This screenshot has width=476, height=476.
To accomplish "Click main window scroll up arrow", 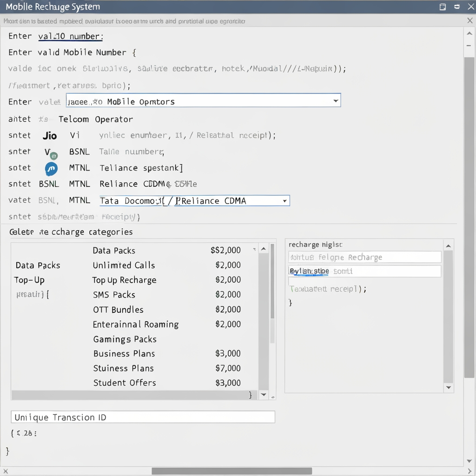I will point(469,33).
